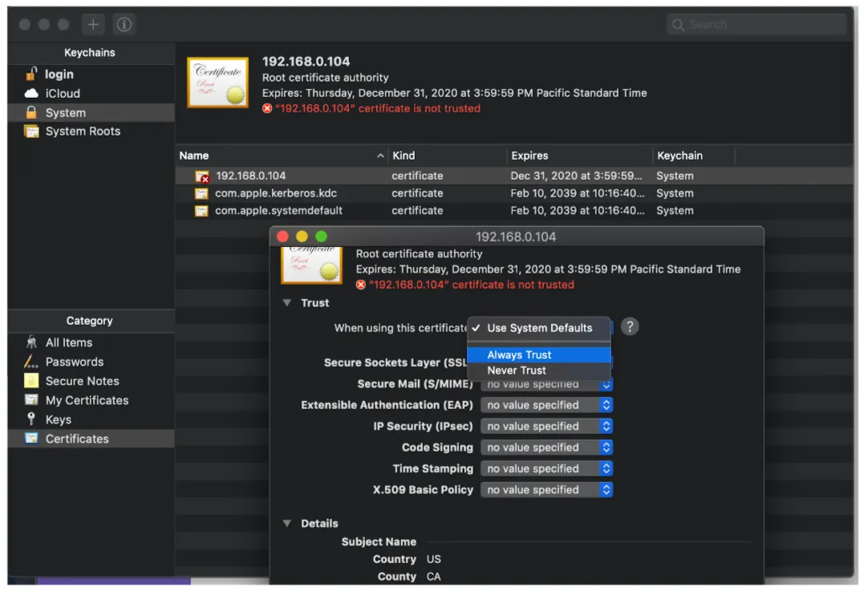The image size is (868, 592).
Task: Click the Country value US
Action: pyautogui.click(x=433, y=559)
